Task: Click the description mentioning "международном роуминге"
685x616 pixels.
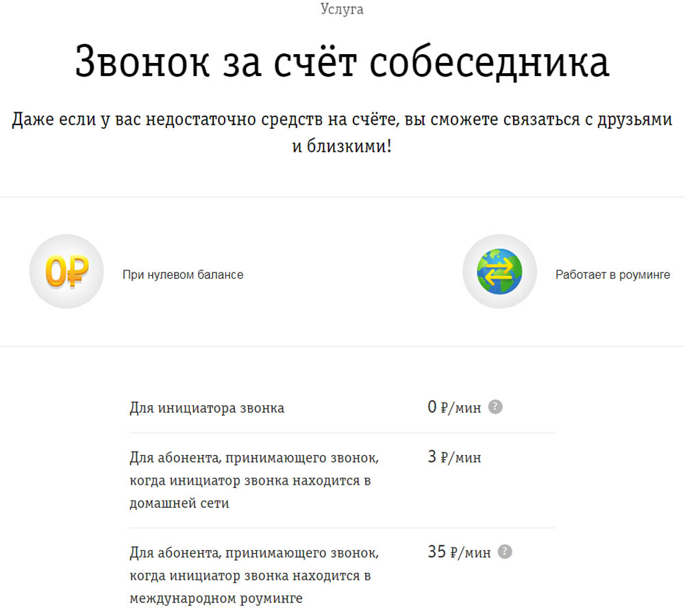Action: [254, 576]
